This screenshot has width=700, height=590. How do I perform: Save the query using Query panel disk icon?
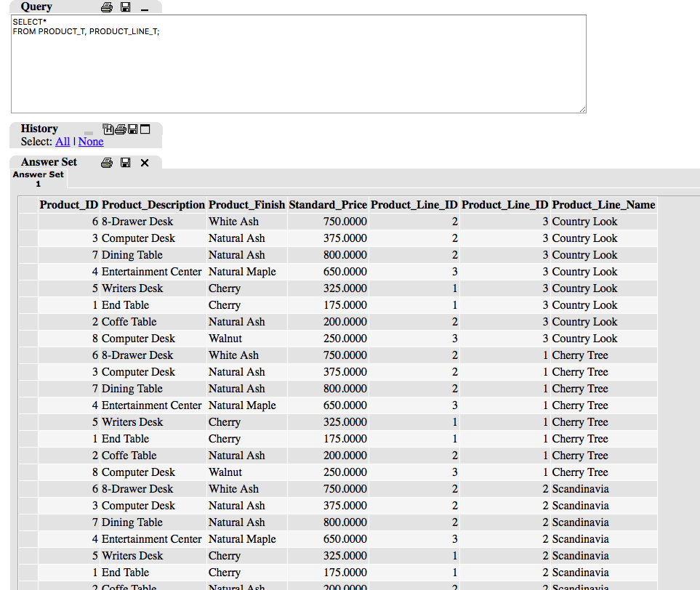(126, 7)
